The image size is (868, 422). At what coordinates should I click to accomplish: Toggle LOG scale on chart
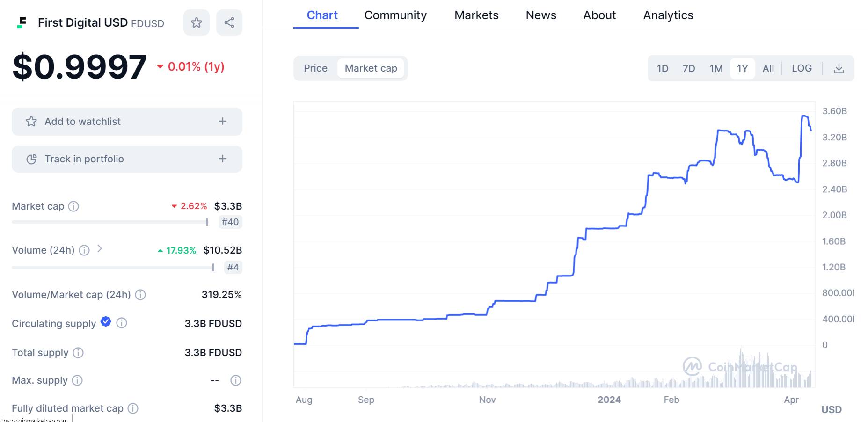point(802,68)
